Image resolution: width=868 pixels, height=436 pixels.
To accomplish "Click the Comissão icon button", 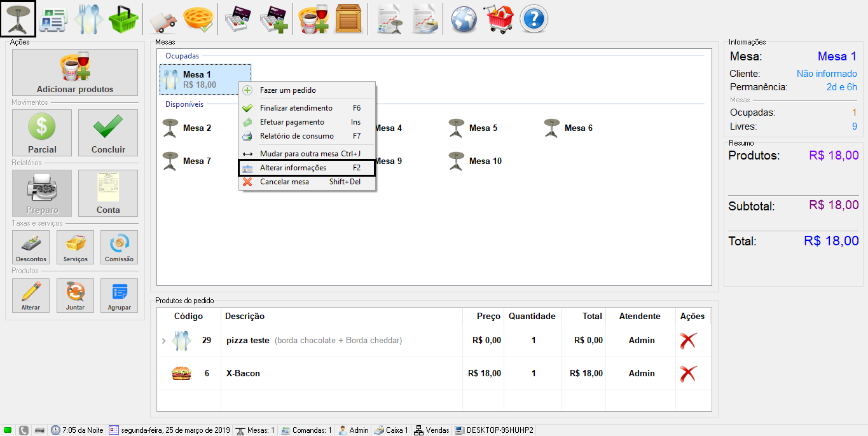I will point(119,247).
